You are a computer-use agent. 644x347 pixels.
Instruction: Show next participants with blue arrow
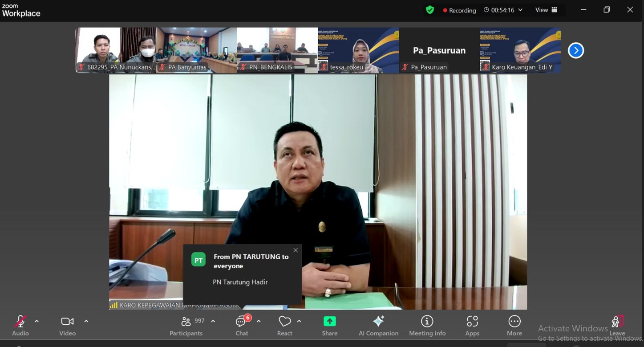575,50
